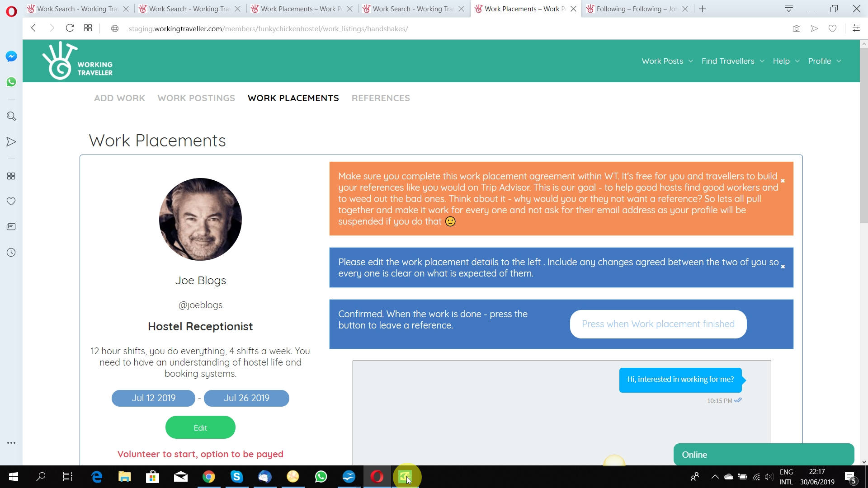The width and height of the screenshot is (868, 488).
Task: Click the sidebar search magnifier icon
Action: click(11, 117)
